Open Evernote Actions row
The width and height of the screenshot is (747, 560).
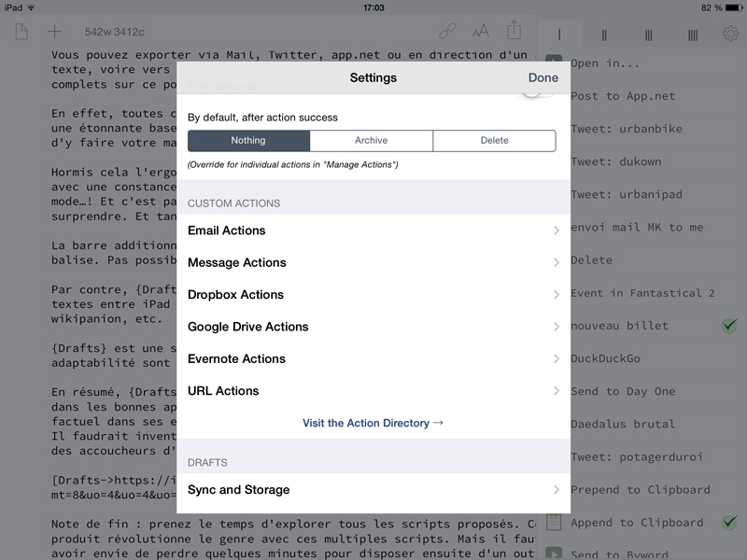[x=373, y=358]
